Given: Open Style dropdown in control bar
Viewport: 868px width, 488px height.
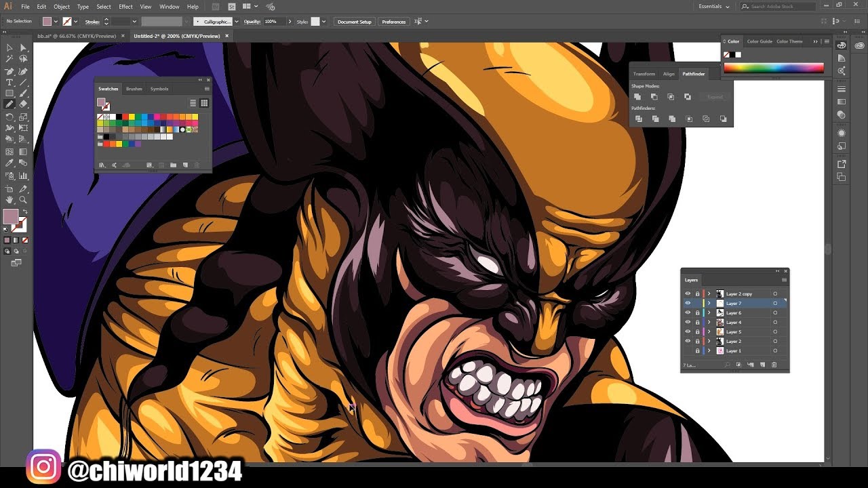Looking at the screenshot, I should click(x=324, y=22).
